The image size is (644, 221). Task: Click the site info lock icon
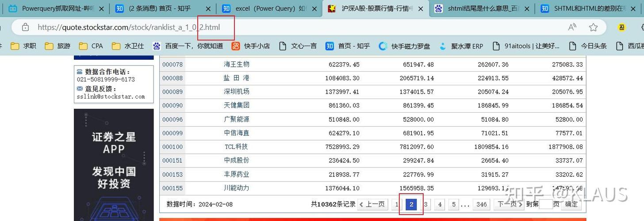(25, 27)
